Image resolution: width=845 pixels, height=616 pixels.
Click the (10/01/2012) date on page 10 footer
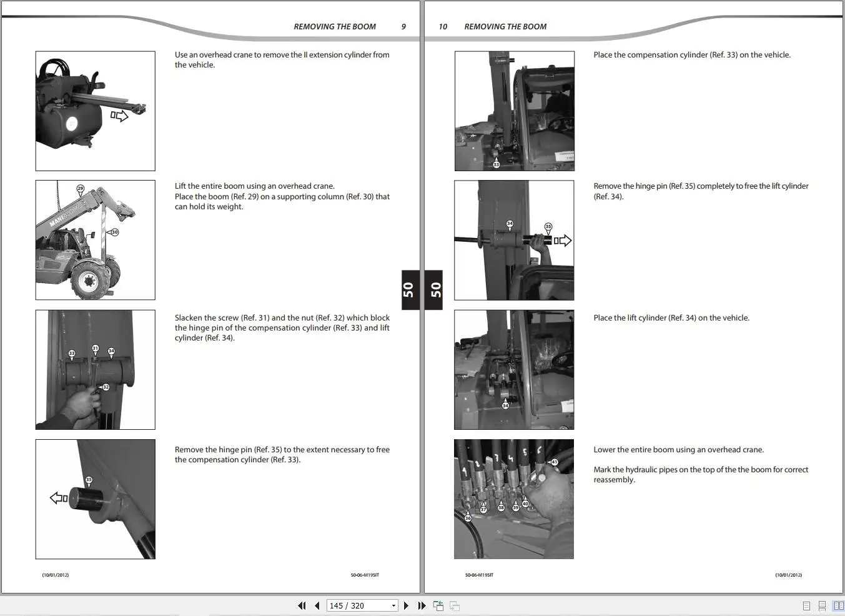point(789,575)
